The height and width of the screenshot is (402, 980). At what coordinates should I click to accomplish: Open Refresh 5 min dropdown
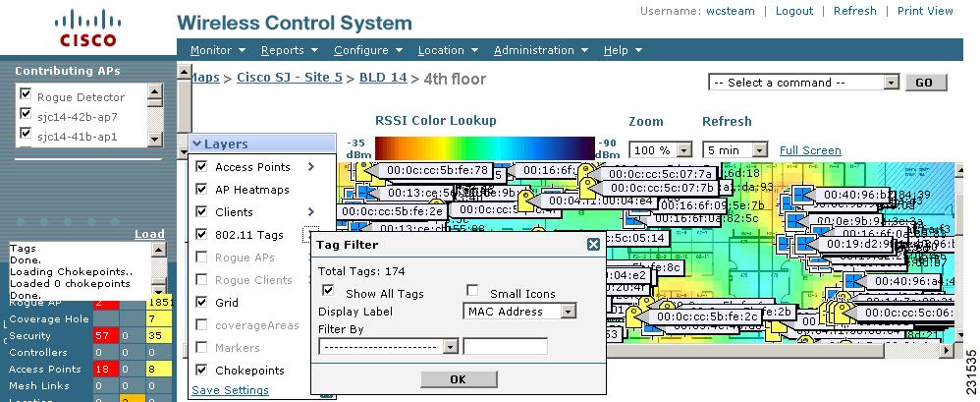pyautogui.click(x=759, y=150)
